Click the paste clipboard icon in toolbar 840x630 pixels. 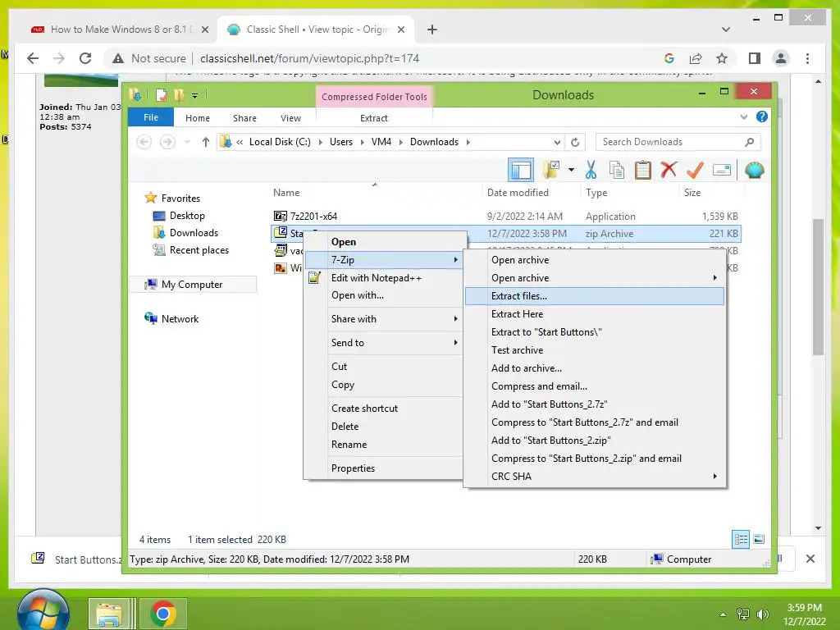(642, 171)
